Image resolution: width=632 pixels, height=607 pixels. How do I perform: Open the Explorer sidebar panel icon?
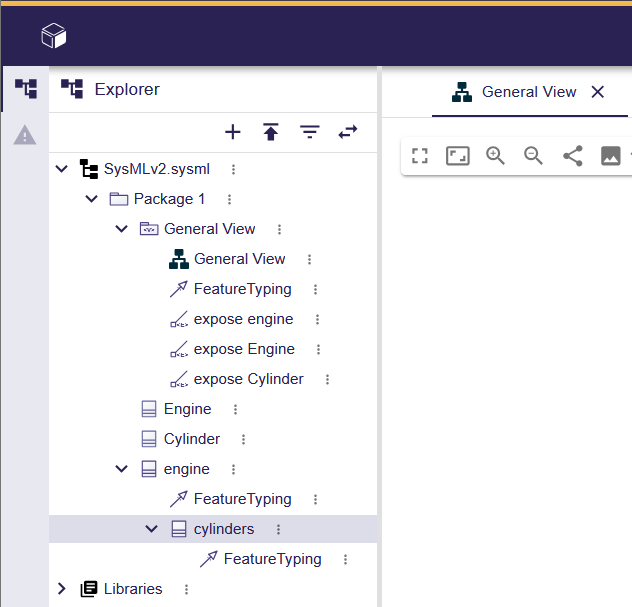[x=25, y=89]
